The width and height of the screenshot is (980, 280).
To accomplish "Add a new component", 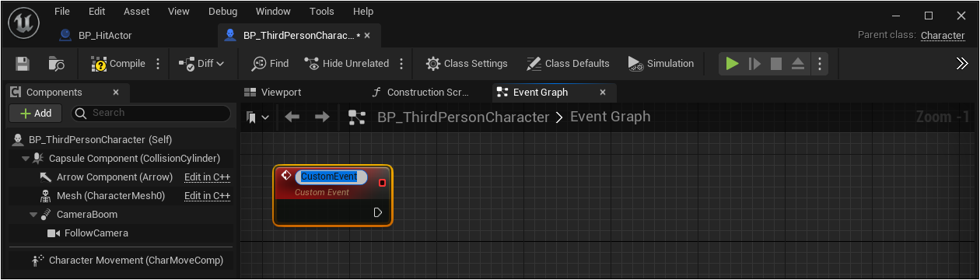I will 35,113.
